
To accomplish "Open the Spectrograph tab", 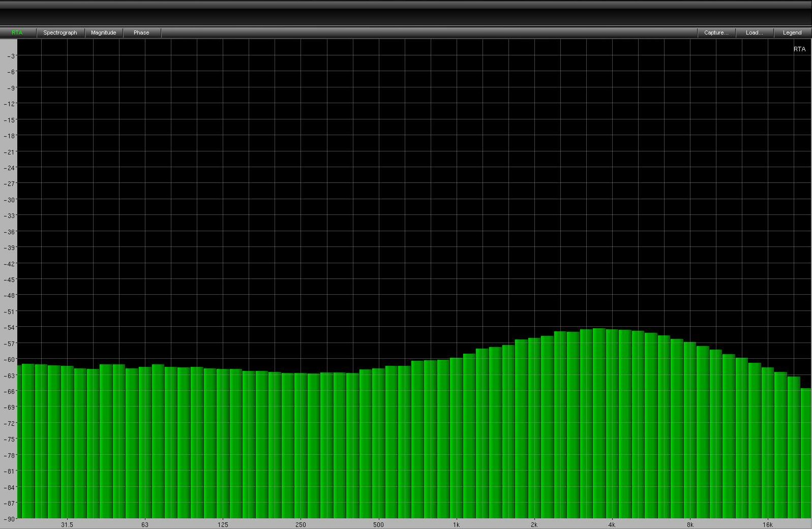I will click(60, 33).
